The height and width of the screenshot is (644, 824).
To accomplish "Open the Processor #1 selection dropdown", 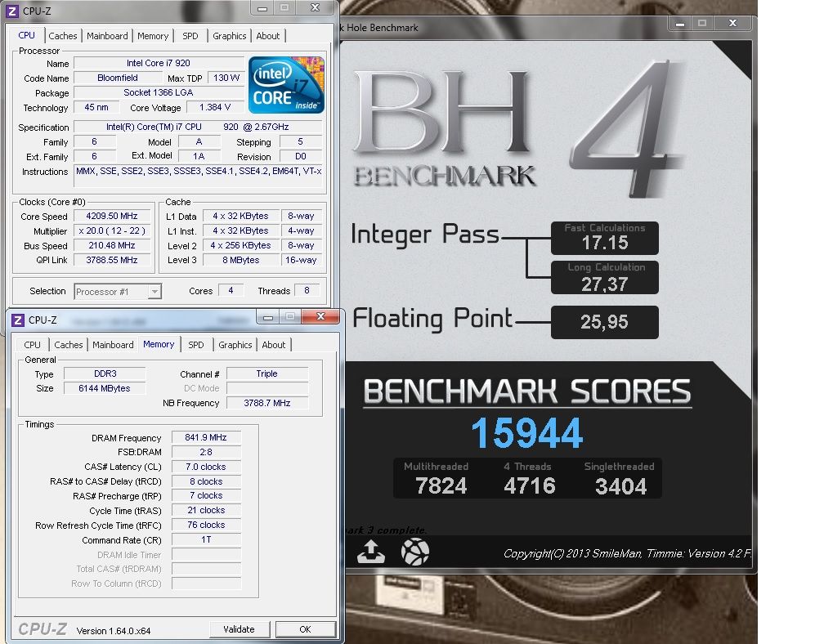I will (x=118, y=292).
